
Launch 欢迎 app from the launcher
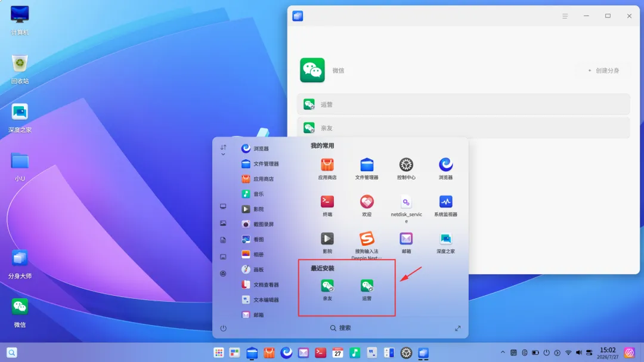(367, 205)
